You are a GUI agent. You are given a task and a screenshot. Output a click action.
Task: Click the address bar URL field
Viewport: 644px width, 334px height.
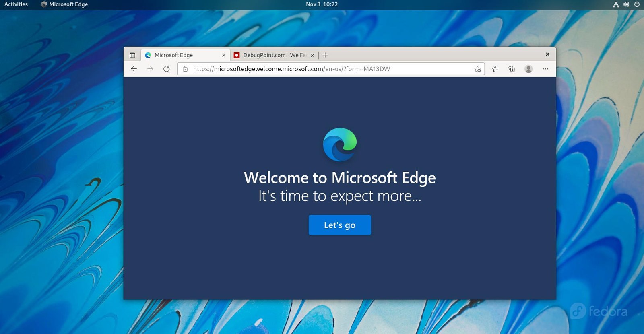click(x=331, y=69)
